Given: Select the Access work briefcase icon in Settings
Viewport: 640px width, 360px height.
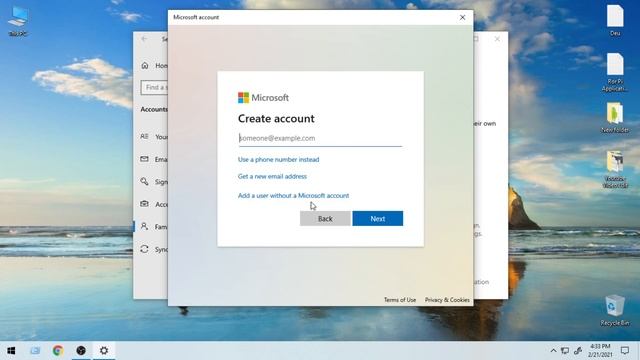Looking at the screenshot, I should tap(144, 204).
